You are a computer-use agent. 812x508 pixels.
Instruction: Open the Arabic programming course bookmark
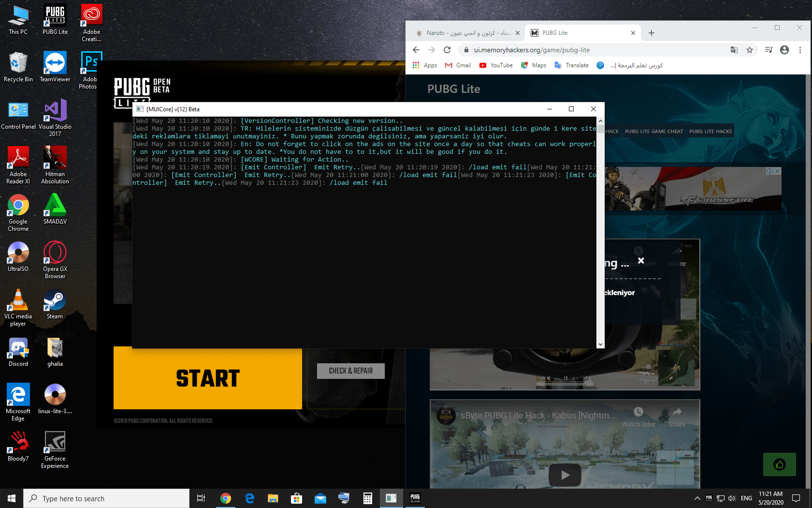(629, 65)
